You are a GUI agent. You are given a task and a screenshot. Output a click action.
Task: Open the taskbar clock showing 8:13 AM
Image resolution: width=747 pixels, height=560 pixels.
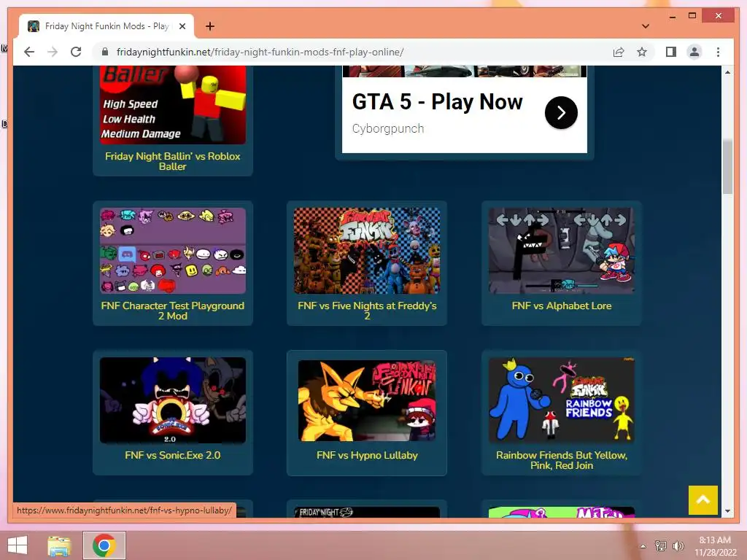[x=715, y=546]
